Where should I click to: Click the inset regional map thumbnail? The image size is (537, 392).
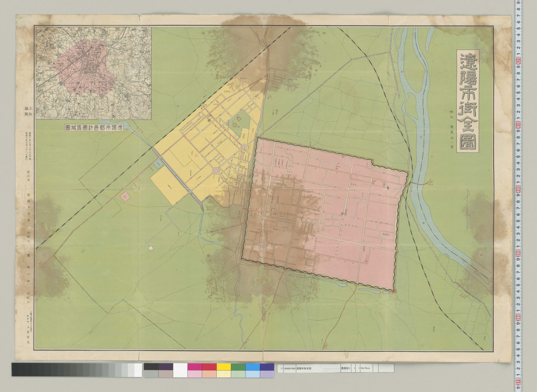[93, 73]
